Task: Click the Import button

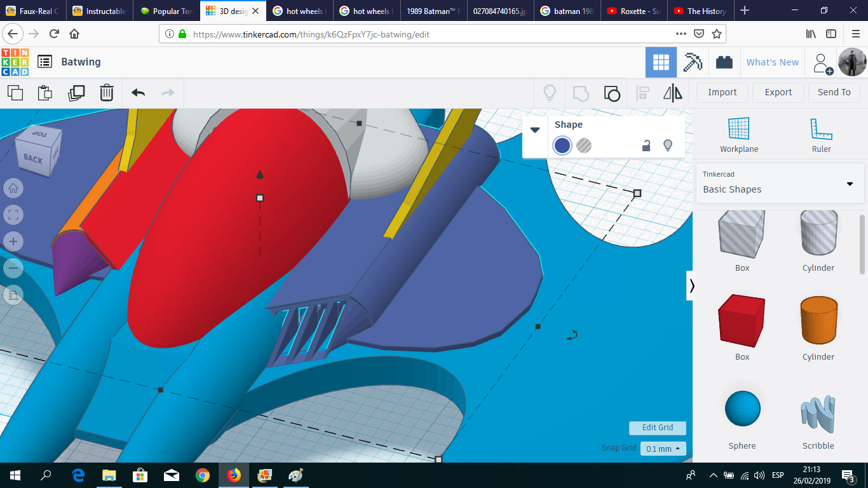Action: pyautogui.click(x=722, y=93)
